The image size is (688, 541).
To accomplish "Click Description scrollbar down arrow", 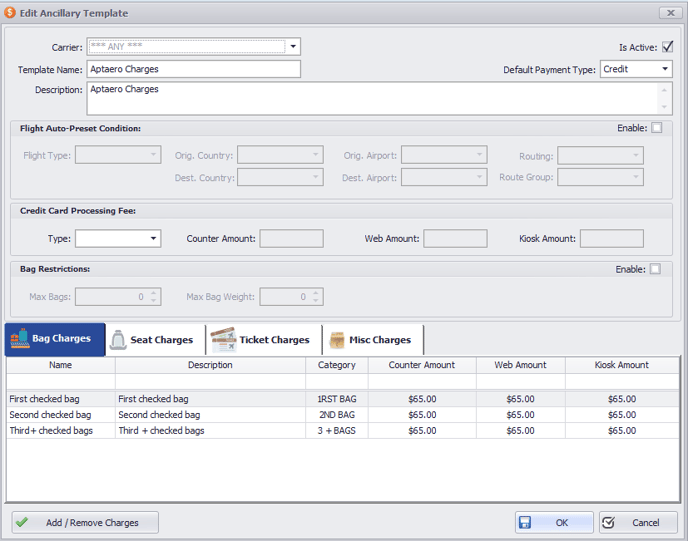I will [x=664, y=107].
